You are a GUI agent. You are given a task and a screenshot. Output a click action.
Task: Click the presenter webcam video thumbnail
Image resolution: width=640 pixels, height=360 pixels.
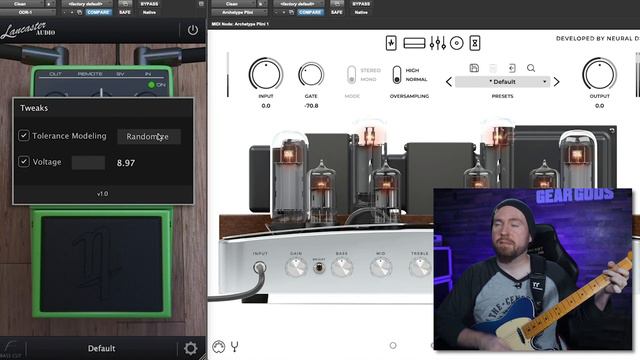pos(533,269)
